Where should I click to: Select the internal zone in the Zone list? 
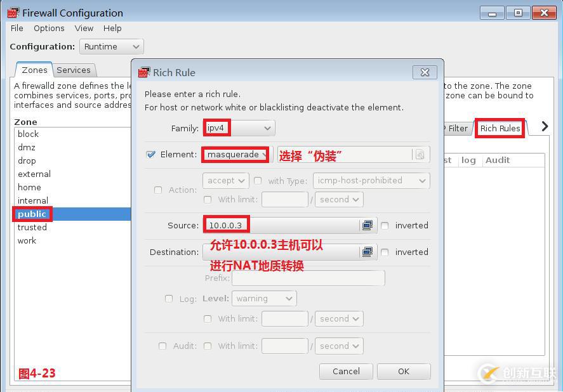[33, 200]
